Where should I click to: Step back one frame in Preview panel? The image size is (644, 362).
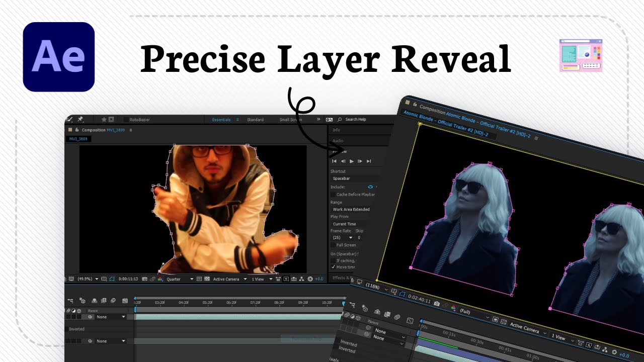click(x=343, y=161)
